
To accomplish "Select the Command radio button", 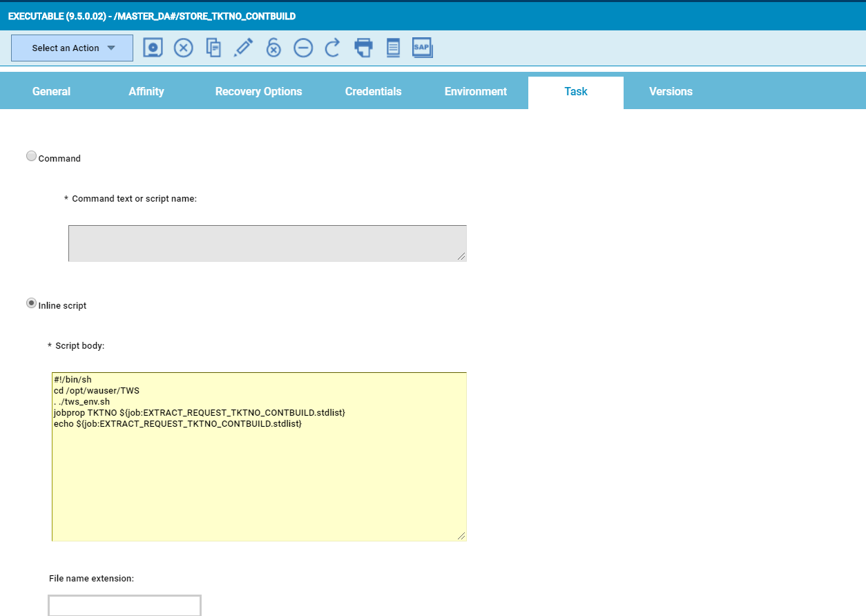I will [31, 156].
